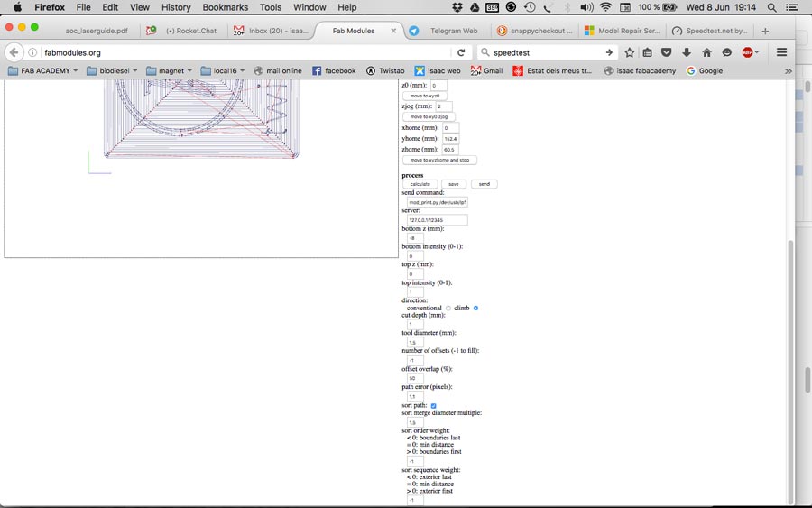Expand the magnet bookmarks folder

[169, 71]
